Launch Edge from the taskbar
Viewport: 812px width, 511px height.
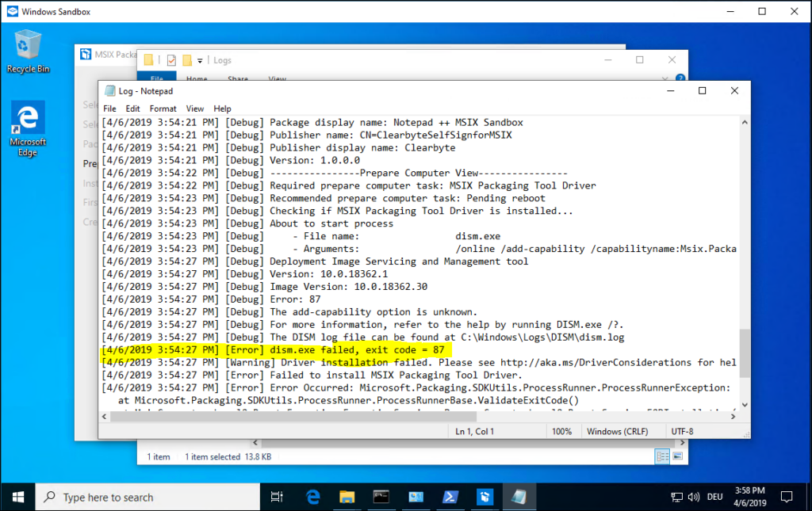point(312,497)
